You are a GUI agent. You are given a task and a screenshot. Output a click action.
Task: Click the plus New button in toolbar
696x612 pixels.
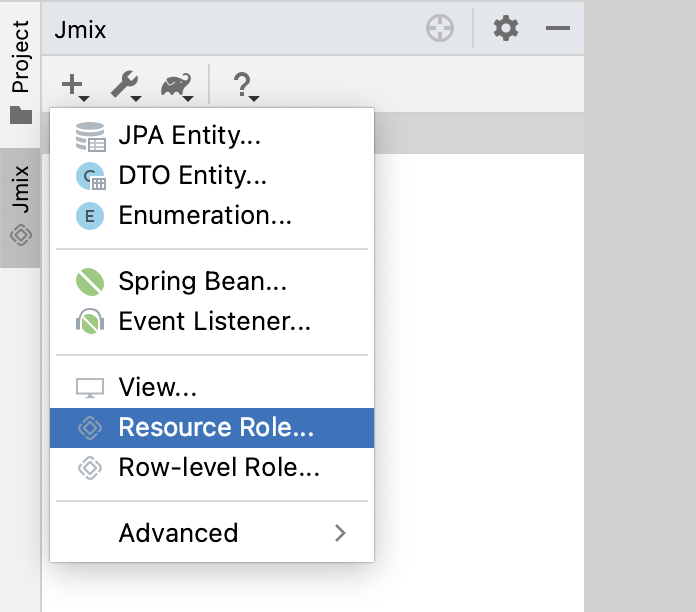(74, 86)
